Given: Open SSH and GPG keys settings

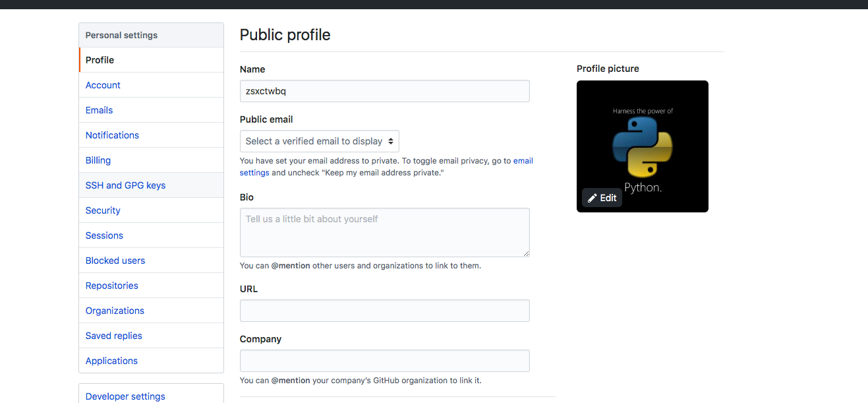Looking at the screenshot, I should click(151, 185).
